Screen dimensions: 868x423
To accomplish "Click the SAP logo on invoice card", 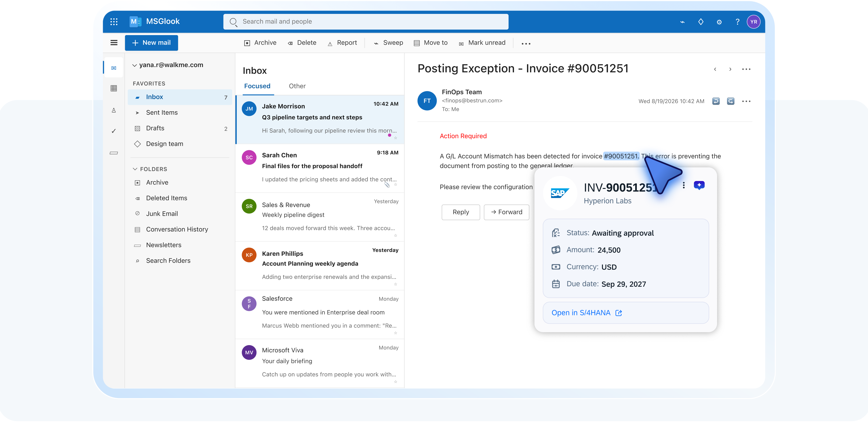I will pos(560,193).
